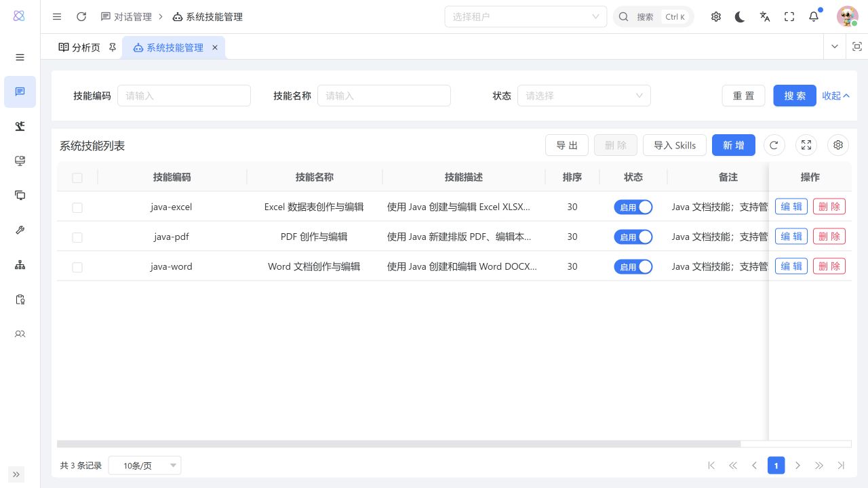Open the tabs dropdown chevron
This screenshot has width=868, height=488.
pyautogui.click(x=835, y=47)
